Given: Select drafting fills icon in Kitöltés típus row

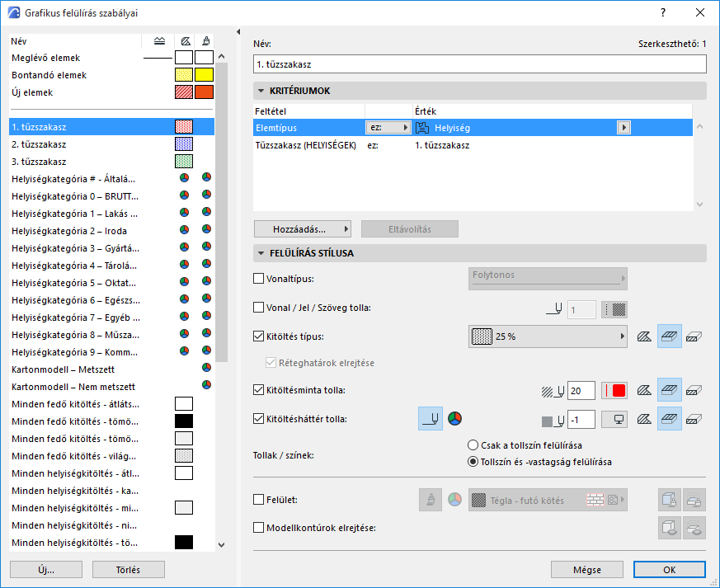Looking at the screenshot, I should pyautogui.click(x=694, y=336).
